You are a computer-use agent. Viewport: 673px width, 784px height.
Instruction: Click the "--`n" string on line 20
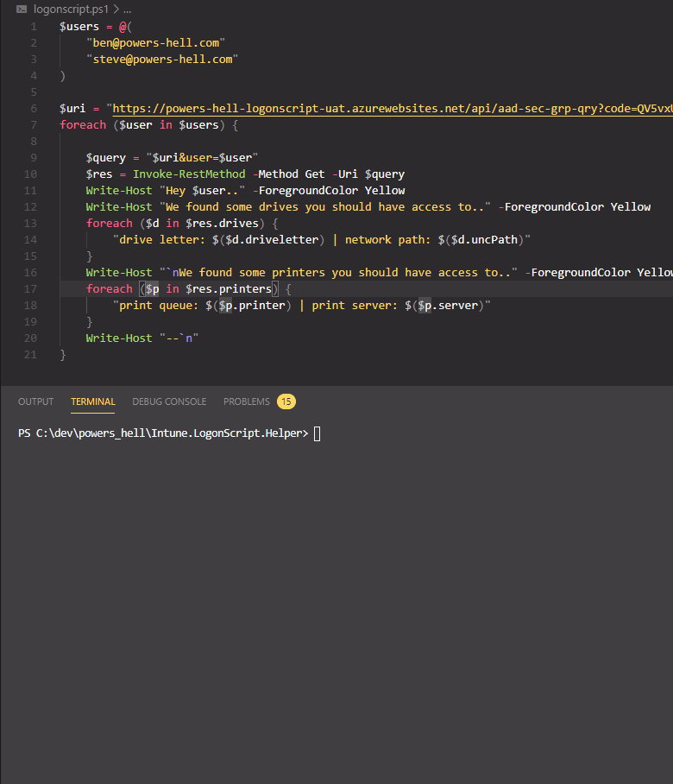click(x=179, y=338)
